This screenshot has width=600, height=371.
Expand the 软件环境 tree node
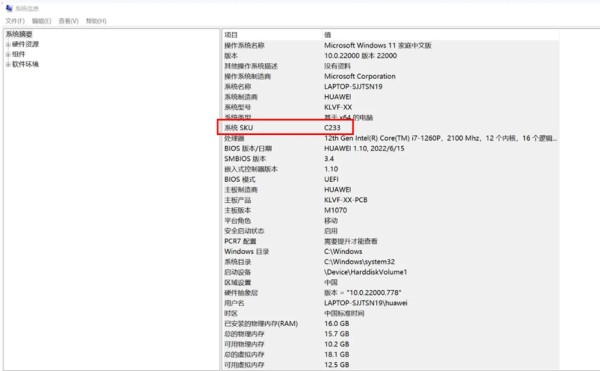coord(8,64)
